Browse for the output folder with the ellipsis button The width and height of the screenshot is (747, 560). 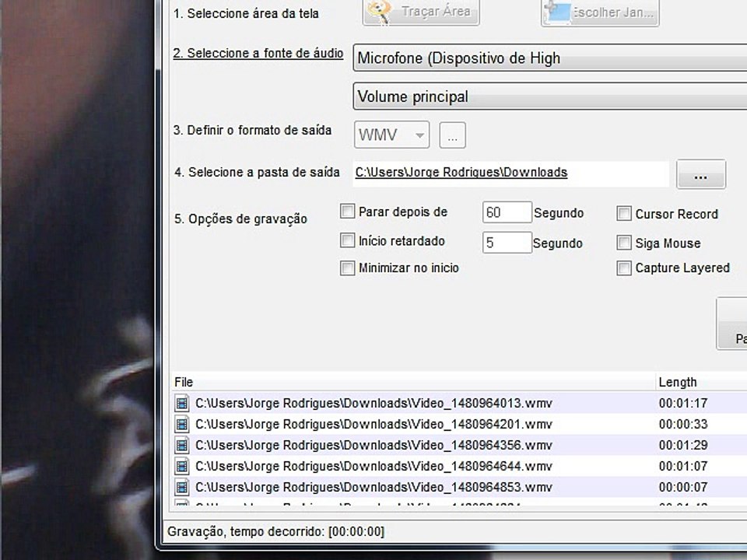701,174
